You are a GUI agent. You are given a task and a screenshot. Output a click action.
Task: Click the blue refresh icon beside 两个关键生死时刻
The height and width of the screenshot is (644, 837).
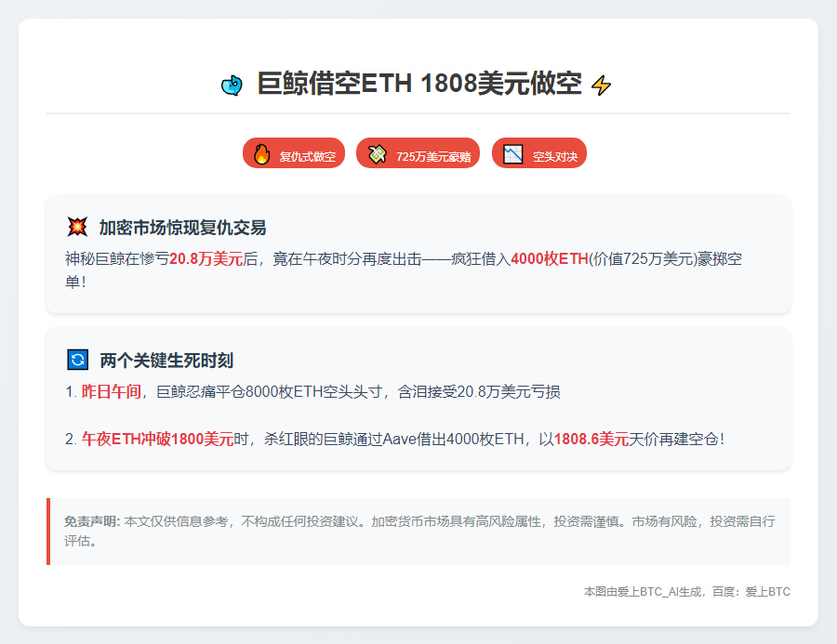tap(77, 359)
